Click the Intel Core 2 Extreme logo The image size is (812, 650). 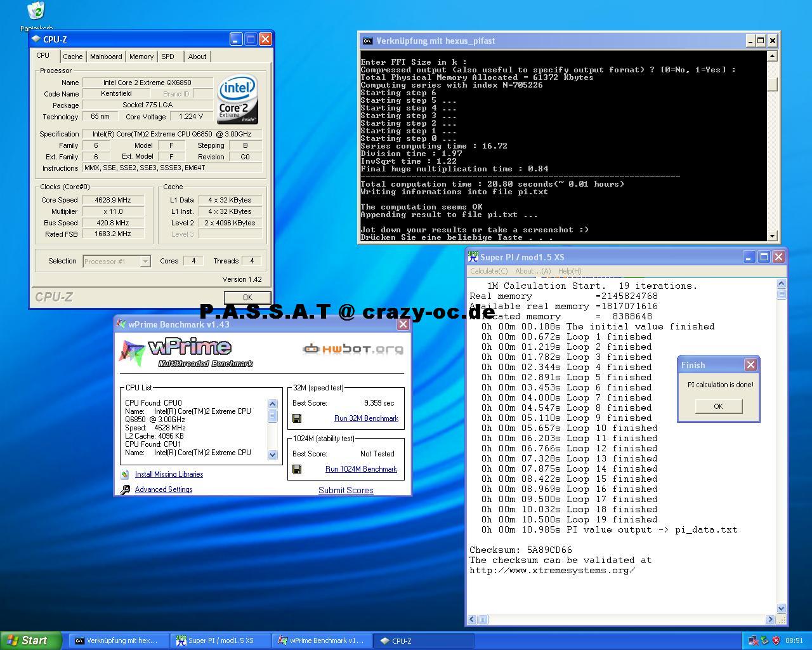tap(238, 100)
